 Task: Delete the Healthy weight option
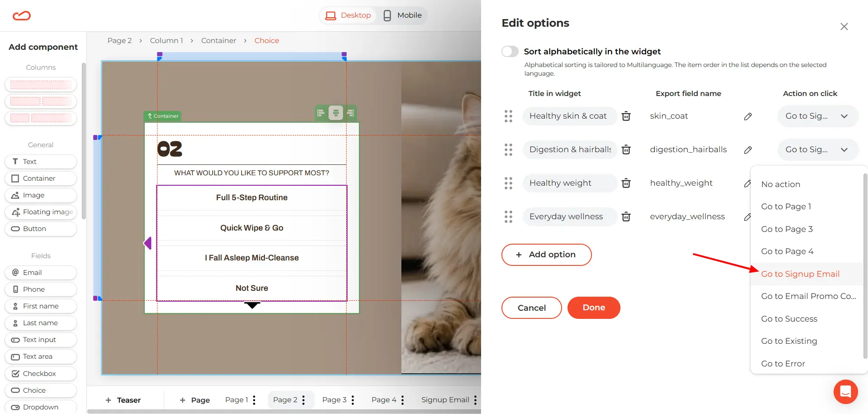click(x=626, y=183)
